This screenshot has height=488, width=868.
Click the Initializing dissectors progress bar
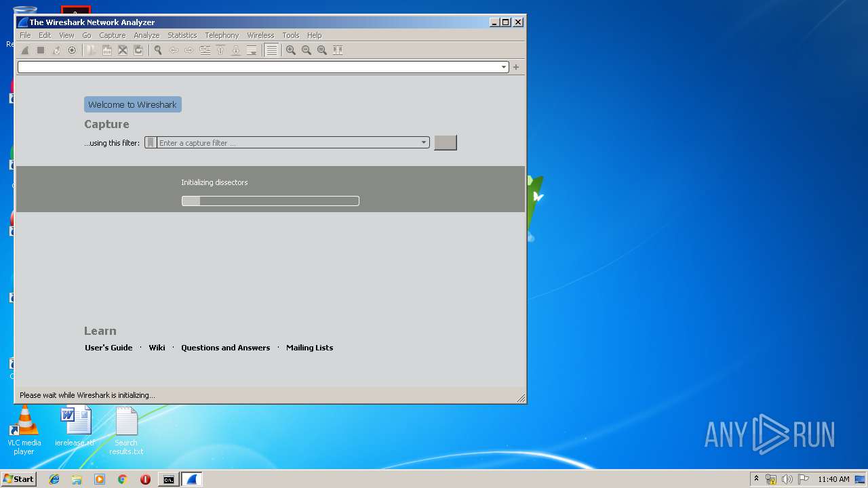pos(270,201)
